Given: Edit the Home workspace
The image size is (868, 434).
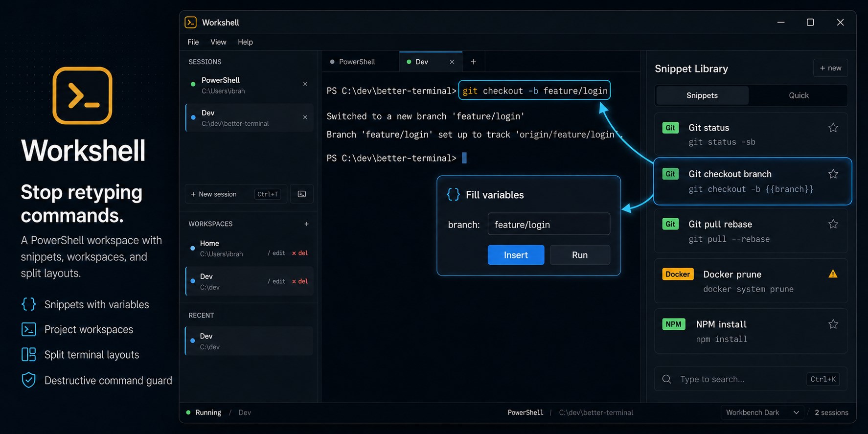Looking at the screenshot, I should point(276,253).
